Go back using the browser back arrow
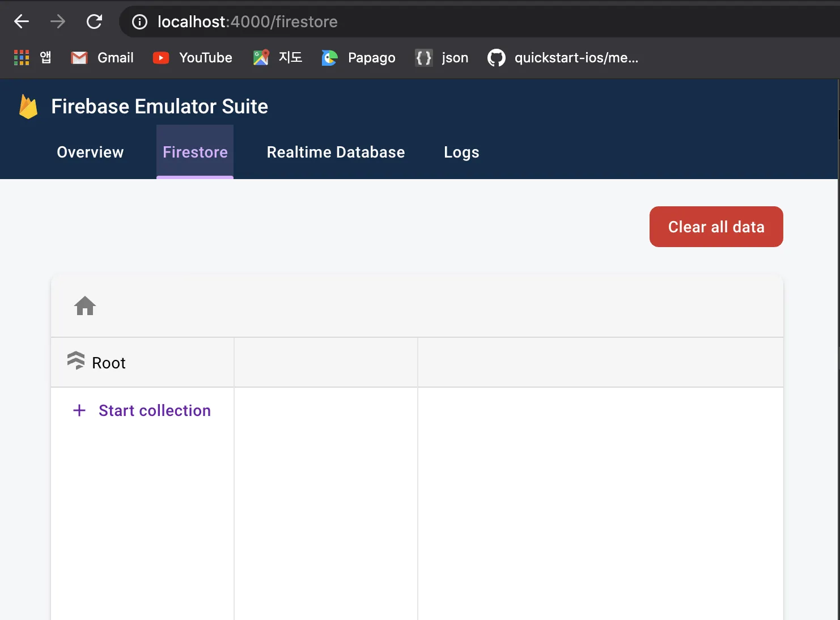Image resolution: width=840 pixels, height=620 pixels. point(22,22)
